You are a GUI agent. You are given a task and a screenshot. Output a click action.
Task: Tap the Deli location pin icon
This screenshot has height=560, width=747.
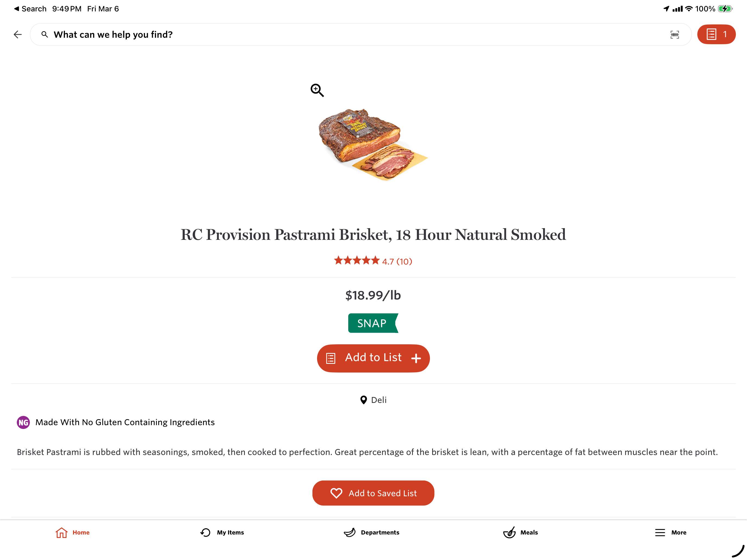tap(363, 400)
